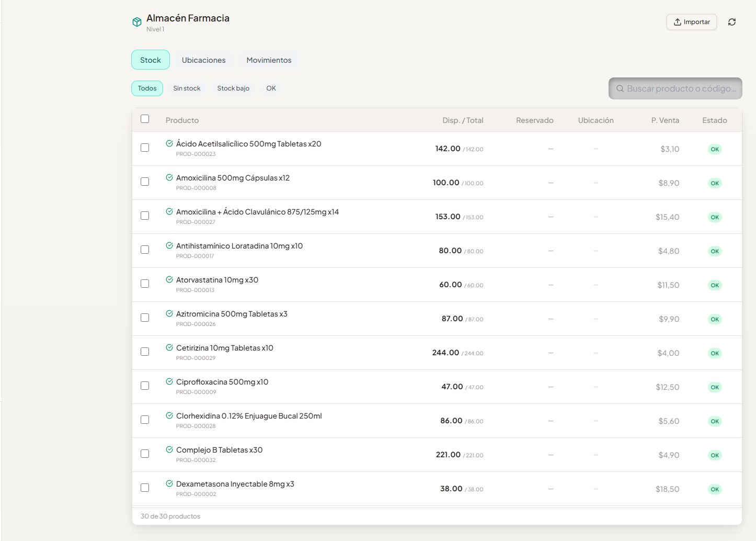Click the OK status badge for Cetirizina 10mg
Viewport: 756px width, 541px height.
[x=715, y=353]
